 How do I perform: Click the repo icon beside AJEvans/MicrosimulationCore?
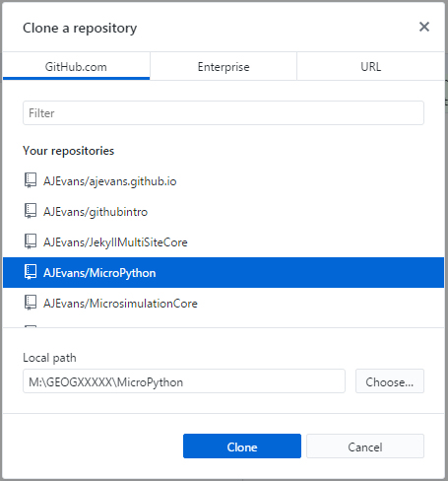pos(31,303)
